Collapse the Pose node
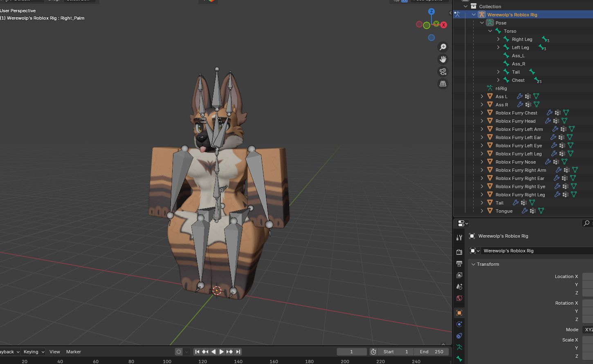The height and width of the screenshot is (364, 593). pos(482,23)
